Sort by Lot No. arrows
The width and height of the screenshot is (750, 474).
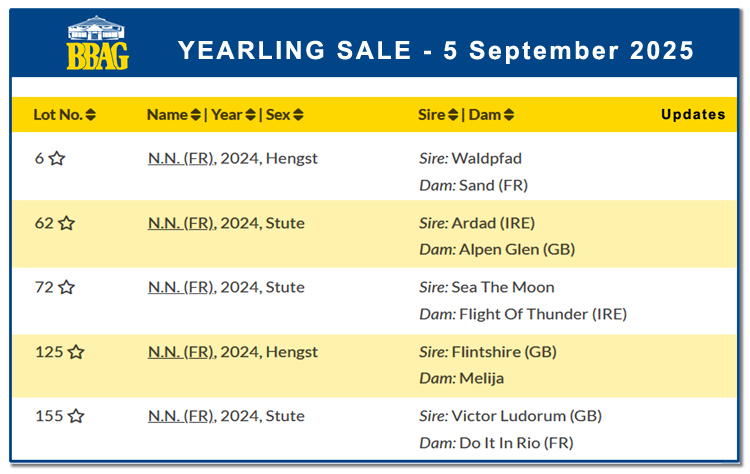(x=90, y=115)
